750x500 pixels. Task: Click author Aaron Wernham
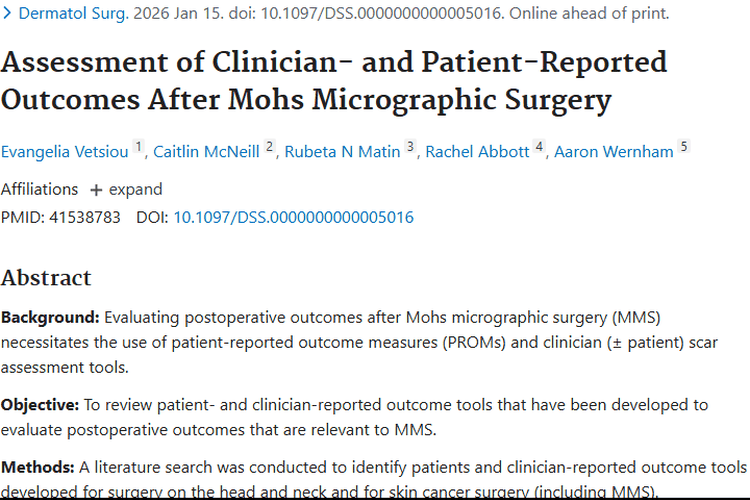click(x=615, y=152)
